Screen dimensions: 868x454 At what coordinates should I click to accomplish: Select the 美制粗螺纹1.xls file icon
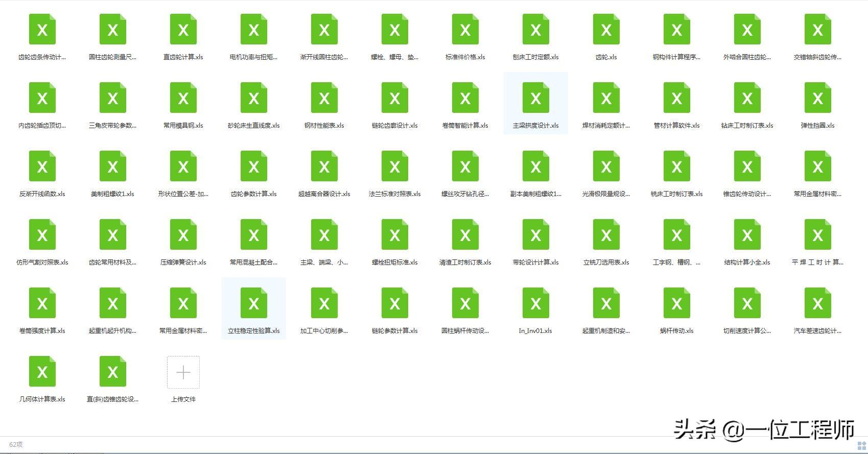[x=113, y=166]
